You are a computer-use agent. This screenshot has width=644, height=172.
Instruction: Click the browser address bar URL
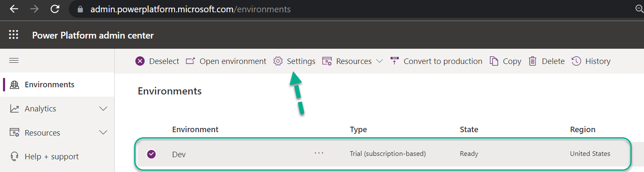pos(191,9)
